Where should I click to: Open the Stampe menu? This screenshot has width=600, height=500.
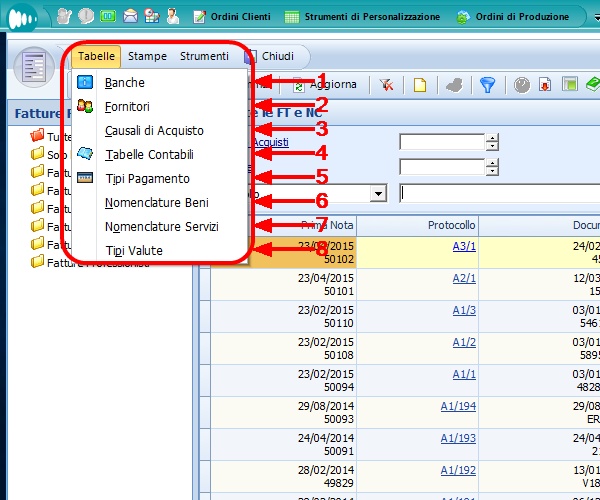(x=147, y=57)
